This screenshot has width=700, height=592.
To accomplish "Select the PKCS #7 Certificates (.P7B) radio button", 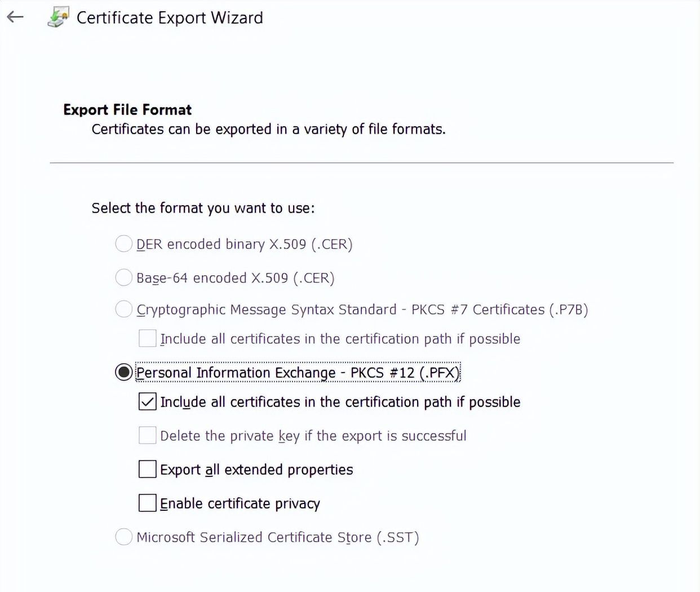I will (123, 309).
